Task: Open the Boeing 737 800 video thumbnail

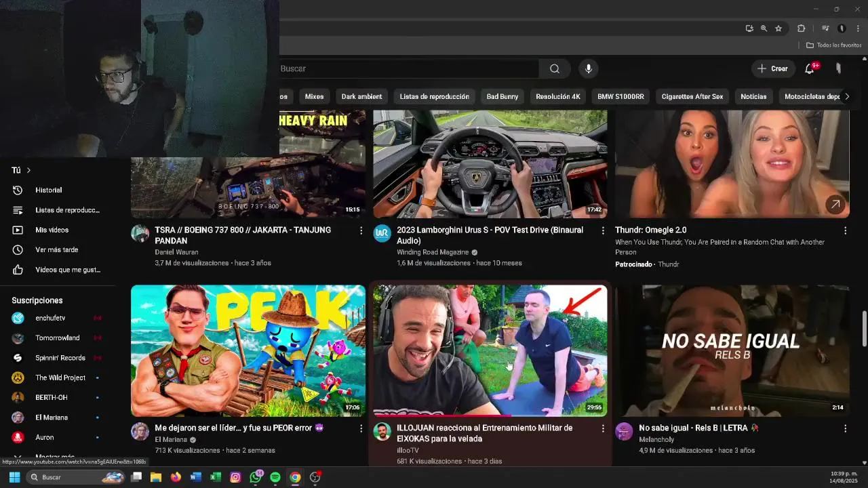Action: coord(248,164)
